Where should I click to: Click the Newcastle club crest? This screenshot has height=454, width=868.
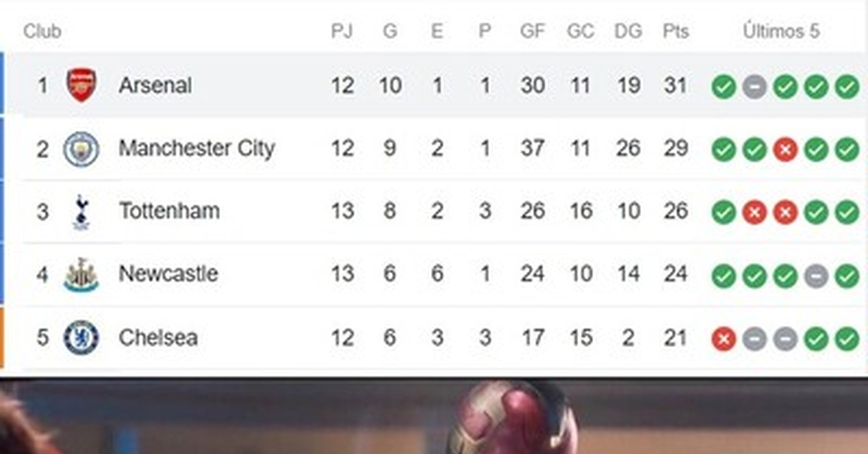81,275
